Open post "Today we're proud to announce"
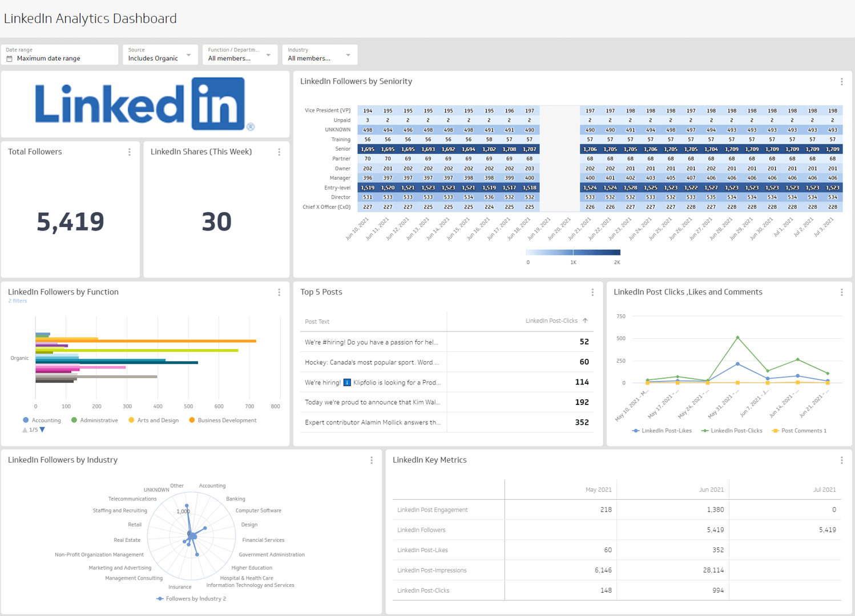The image size is (855, 616). (372, 402)
